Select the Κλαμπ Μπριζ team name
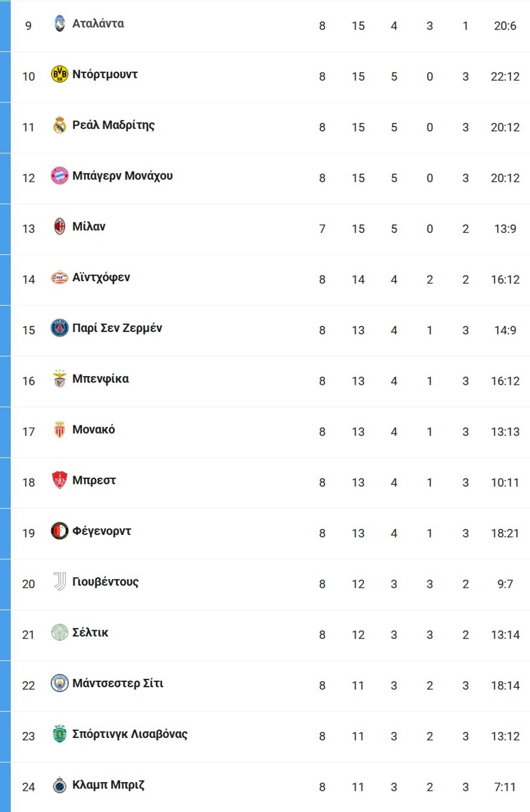Viewport: 530px width, 812px height. point(108,785)
